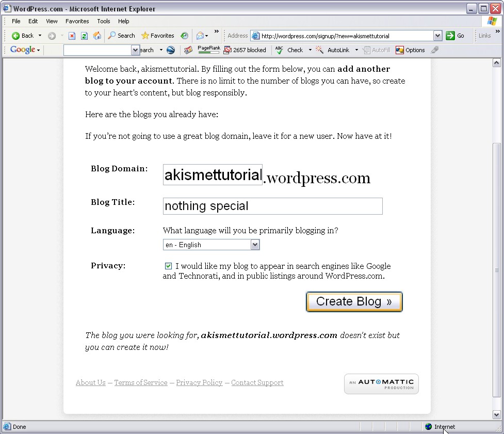The image size is (504, 434).
Task: Click the Google toolbar logo
Action: [23, 50]
